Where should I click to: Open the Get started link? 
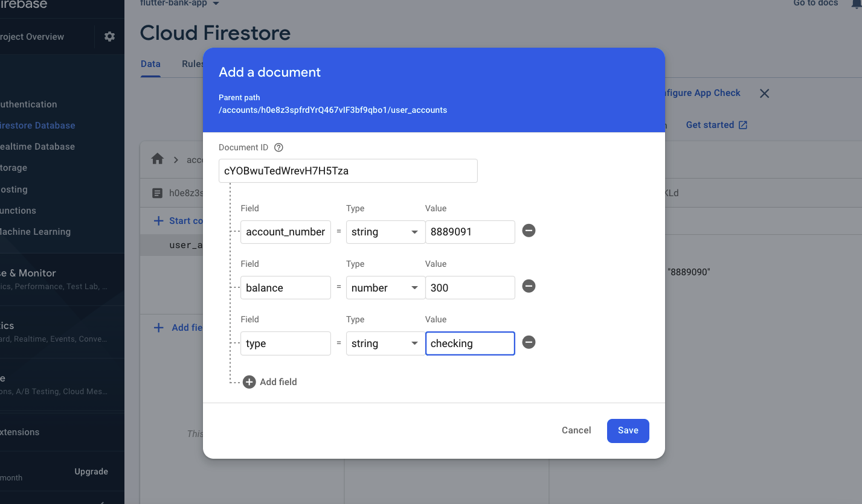(x=716, y=125)
